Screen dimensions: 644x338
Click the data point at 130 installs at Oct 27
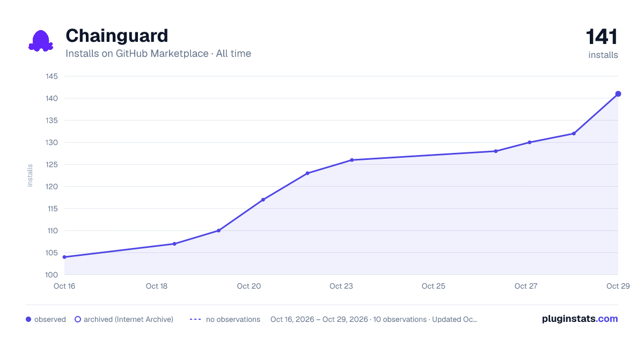(x=530, y=142)
